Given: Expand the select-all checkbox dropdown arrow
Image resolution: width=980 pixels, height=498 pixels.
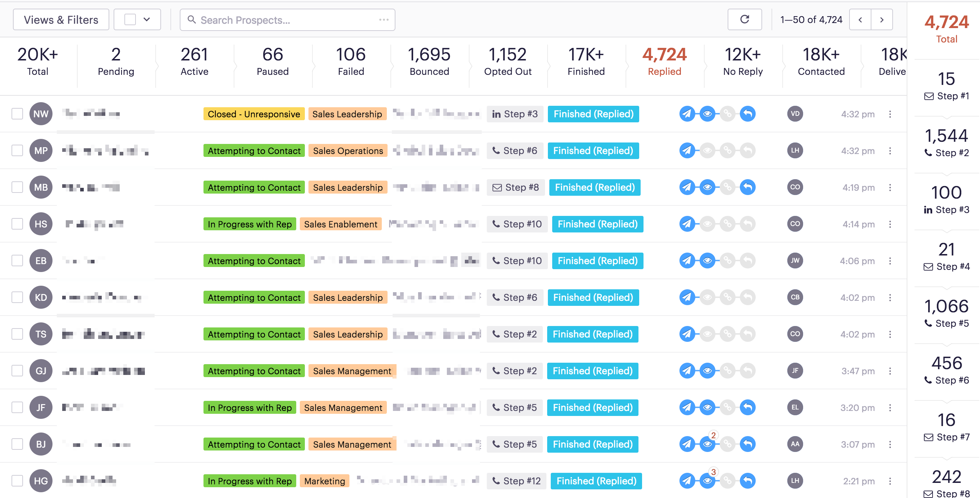Looking at the screenshot, I should [147, 19].
